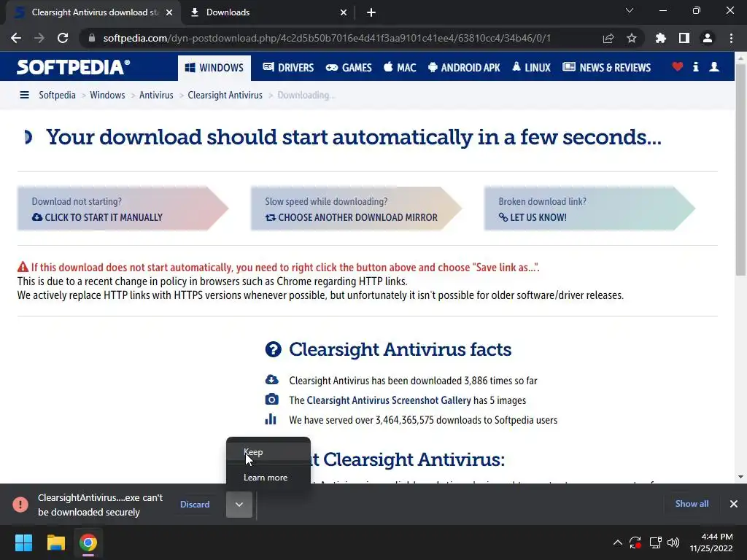The height and width of the screenshot is (560, 747).
Task: Click the scrollbar down arrow
Action: point(740,477)
